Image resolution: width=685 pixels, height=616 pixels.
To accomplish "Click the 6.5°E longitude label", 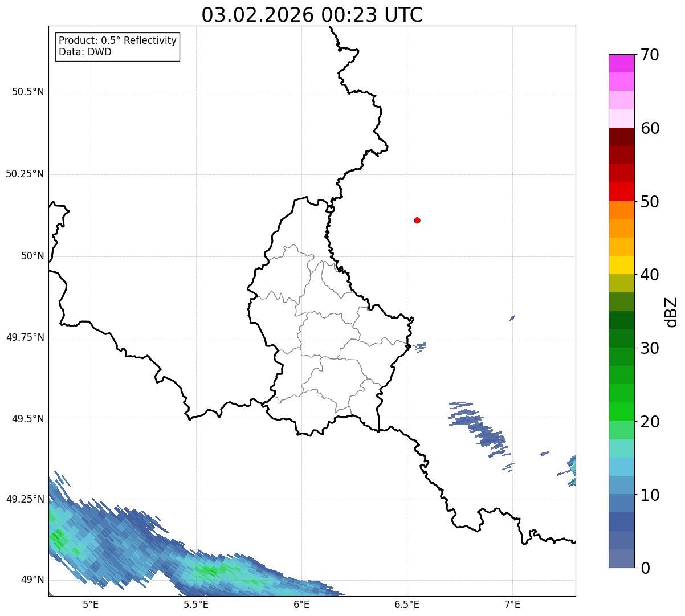I will pos(407,605).
